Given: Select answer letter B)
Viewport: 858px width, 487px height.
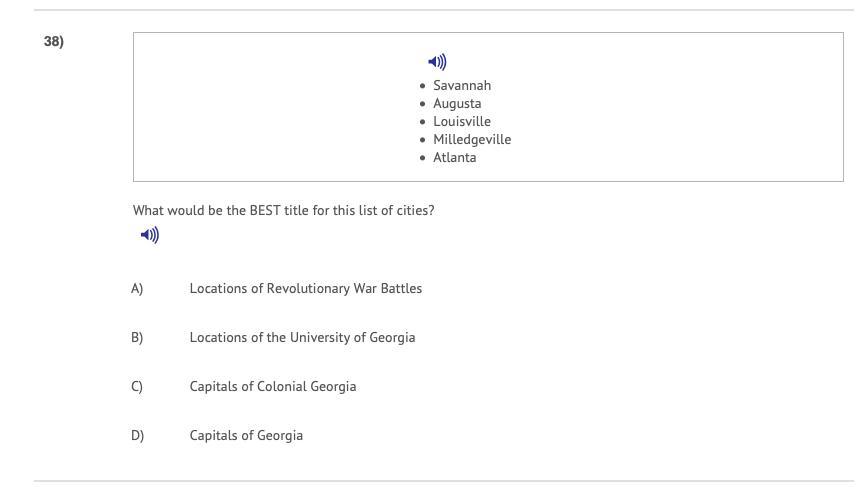Looking at the screenshot, I should pyautogui.click(x=137, y=338).
